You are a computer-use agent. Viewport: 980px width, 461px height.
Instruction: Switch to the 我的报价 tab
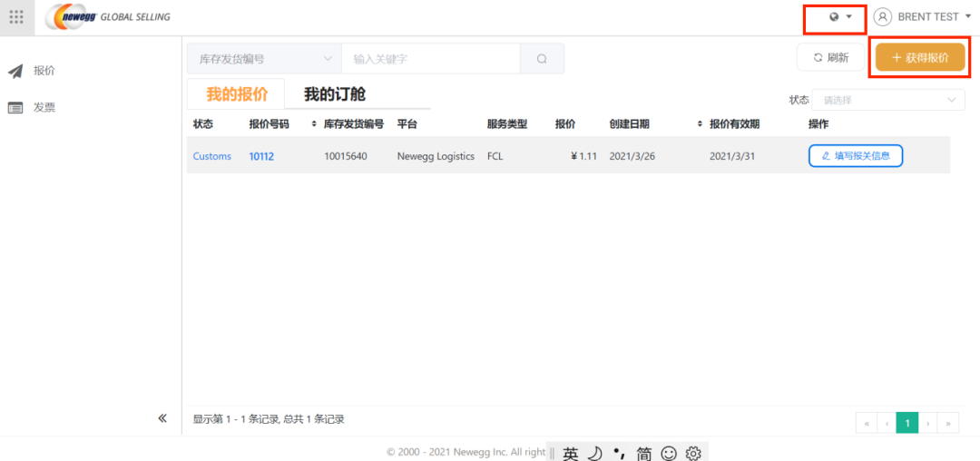(236, 94)
